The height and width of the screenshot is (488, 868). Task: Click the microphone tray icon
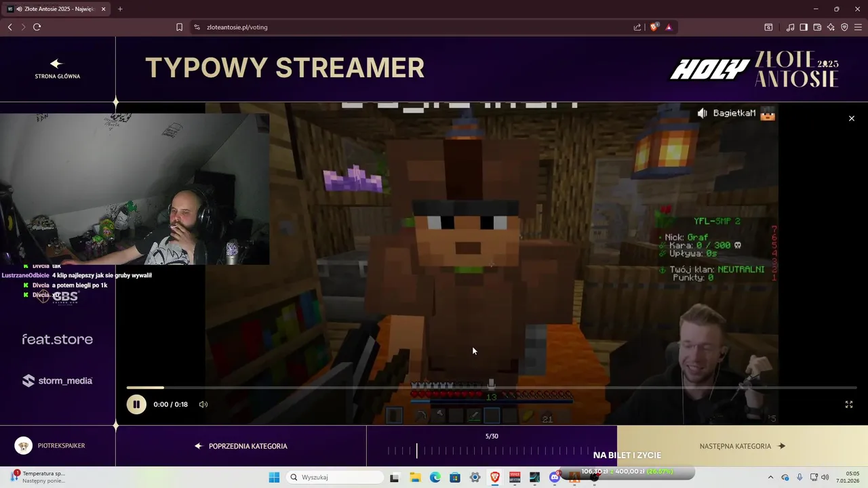pyautogui.click(x=800, y=477)
